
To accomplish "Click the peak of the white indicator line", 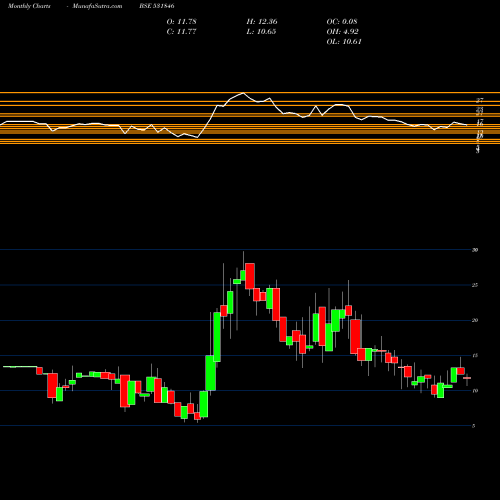I will click(244, 93).
